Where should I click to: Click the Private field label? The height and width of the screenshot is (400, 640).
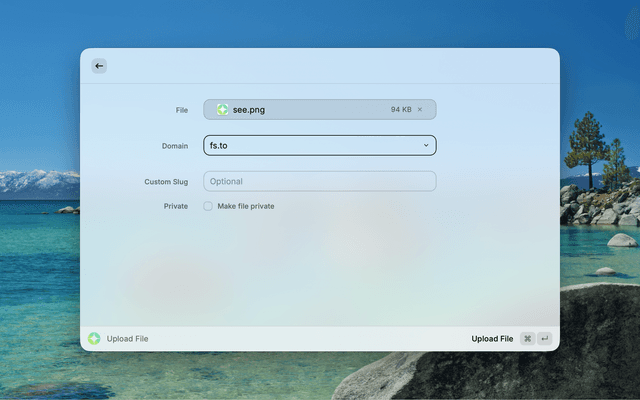[175, 206]
